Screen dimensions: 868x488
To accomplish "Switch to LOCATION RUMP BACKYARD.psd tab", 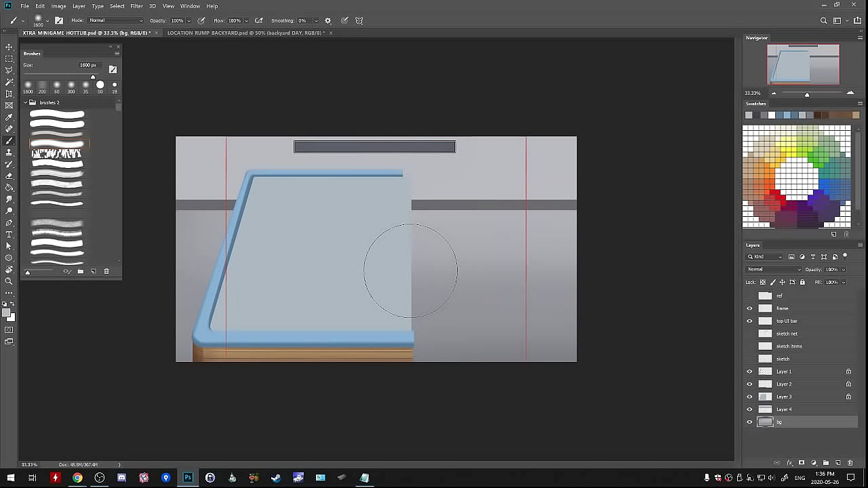I will pyautogui.click(x=245, y=33).
